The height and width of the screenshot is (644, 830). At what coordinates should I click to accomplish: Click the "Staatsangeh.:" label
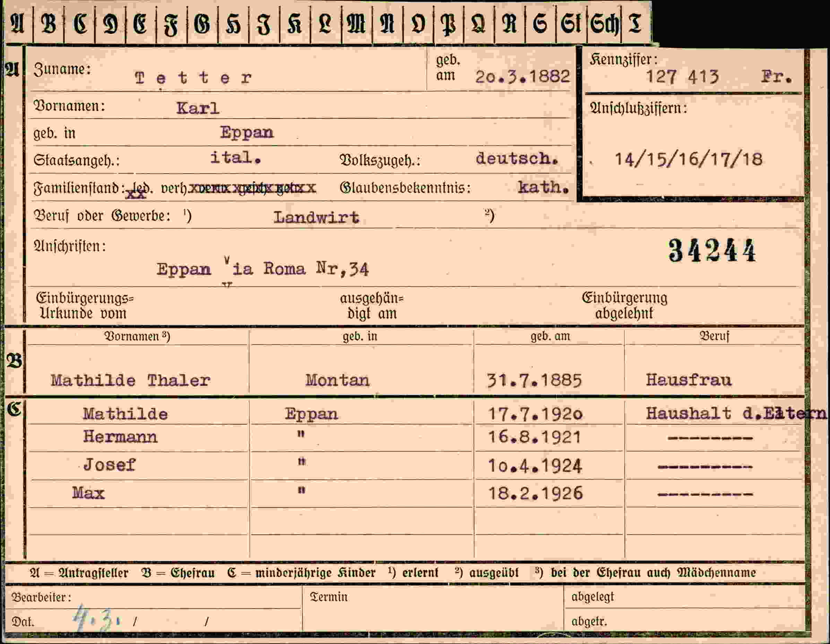click(x=76, y=161)
